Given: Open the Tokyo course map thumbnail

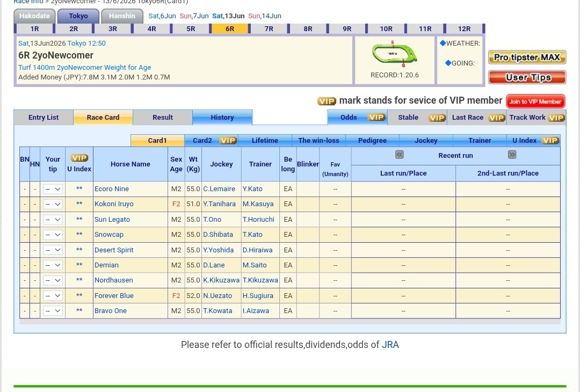Looking at the screenshot, I should [x=394, y=54].
